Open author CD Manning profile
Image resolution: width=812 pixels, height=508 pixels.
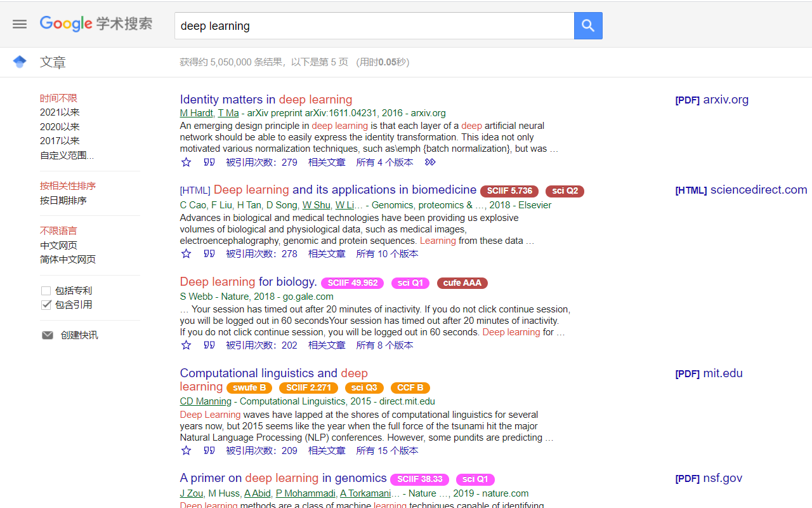(x=206, y=401)
